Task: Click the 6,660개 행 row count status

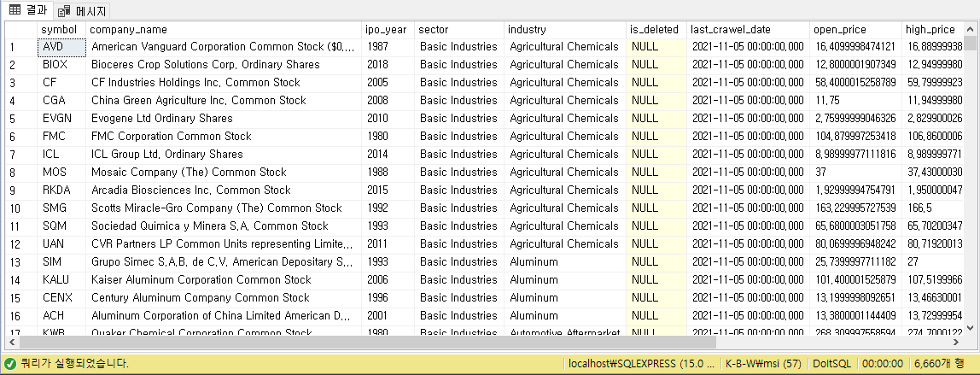Action: pyautogui.click(x=939, y=363)
